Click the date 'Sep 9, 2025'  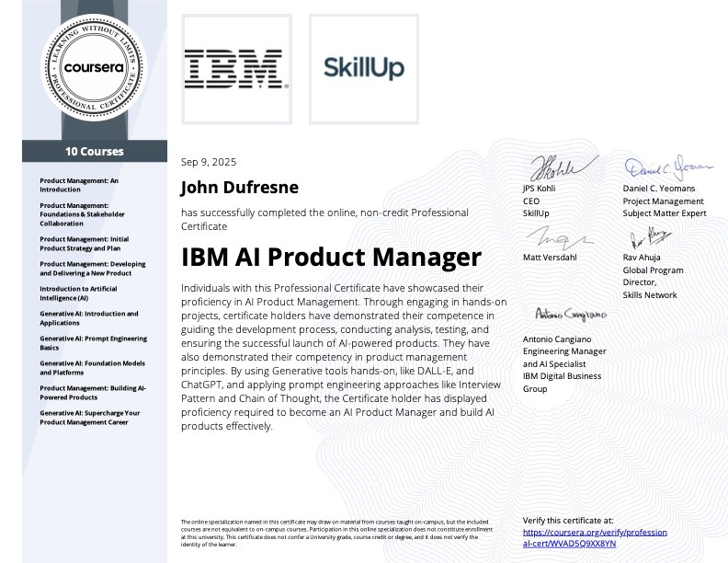[x=209, y=162]
